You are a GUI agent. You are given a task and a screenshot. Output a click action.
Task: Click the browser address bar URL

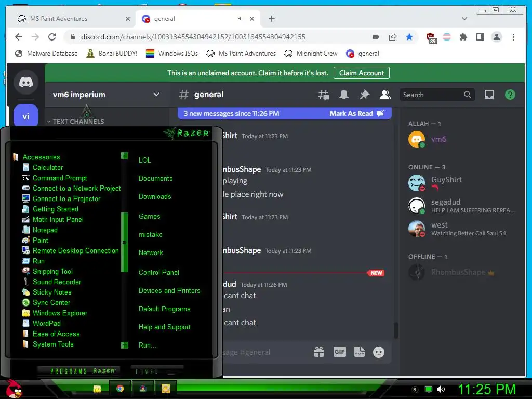tap(193, 37)
